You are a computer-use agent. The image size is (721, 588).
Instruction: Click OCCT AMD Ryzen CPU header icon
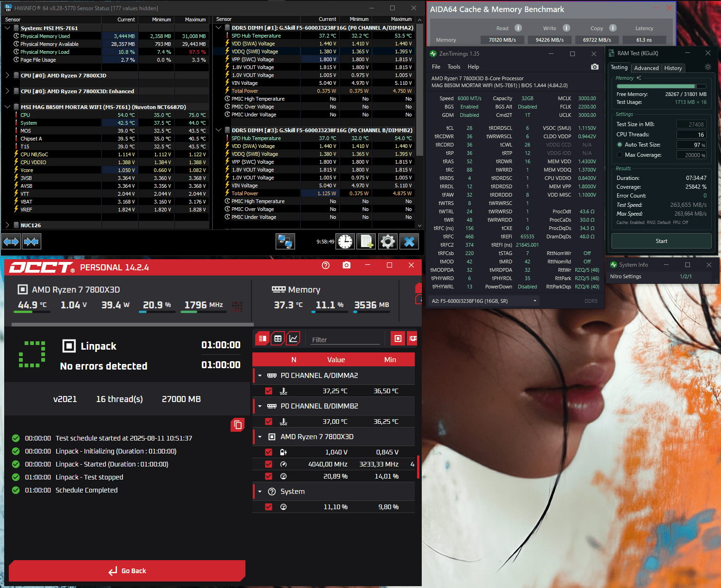click(22, 289)
